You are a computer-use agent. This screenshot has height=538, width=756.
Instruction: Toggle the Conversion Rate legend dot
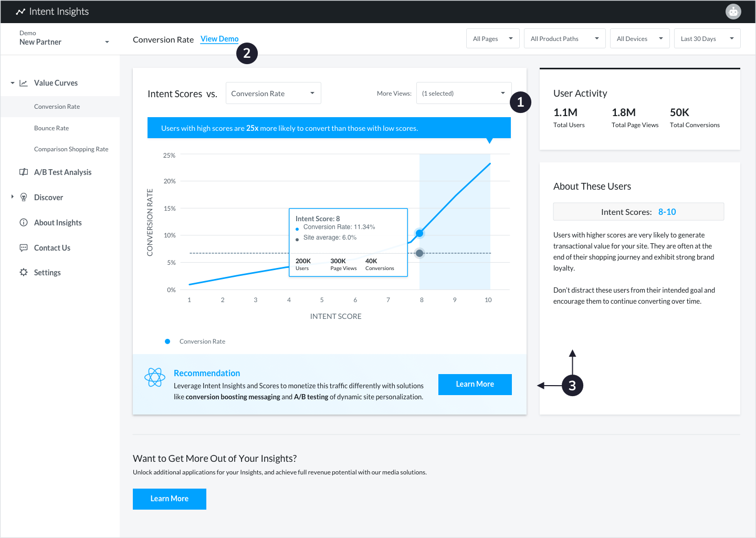[167, 342]
